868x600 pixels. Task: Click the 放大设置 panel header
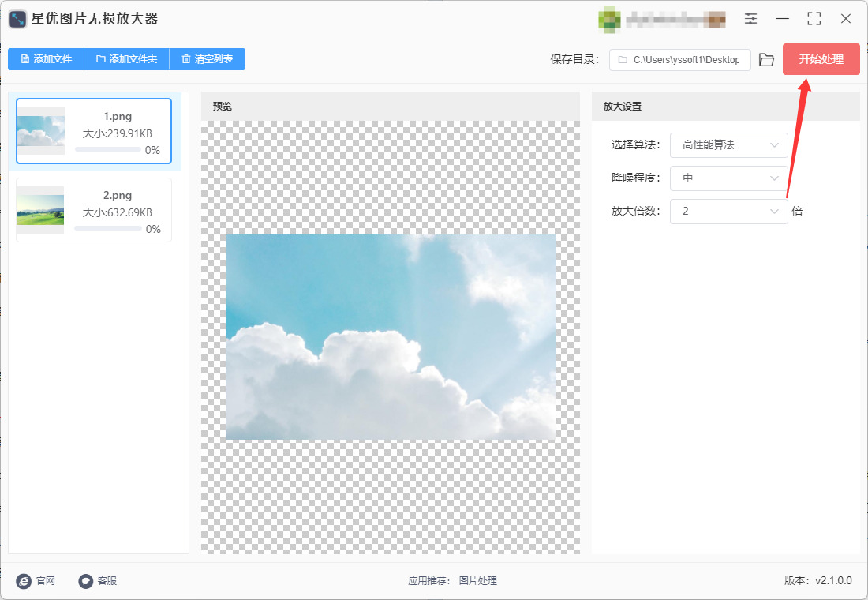(725, 107)
